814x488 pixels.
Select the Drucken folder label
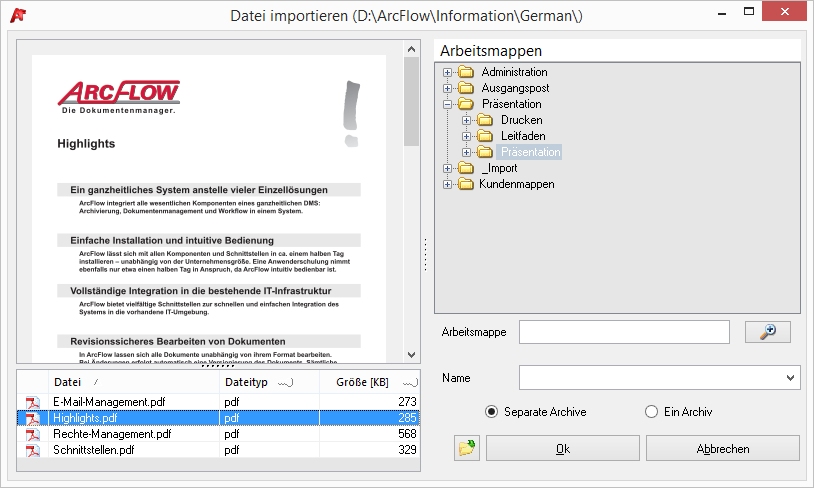521,120
